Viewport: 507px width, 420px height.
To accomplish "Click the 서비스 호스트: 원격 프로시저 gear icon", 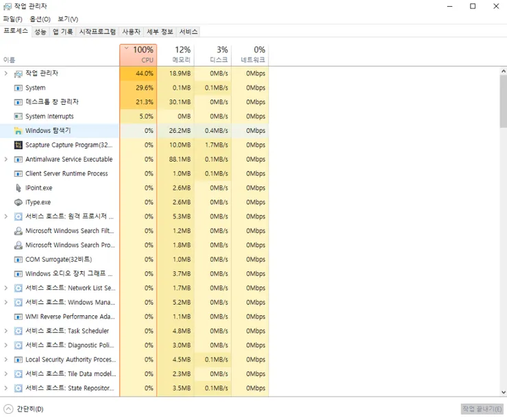I will click(x=18, y=217).
